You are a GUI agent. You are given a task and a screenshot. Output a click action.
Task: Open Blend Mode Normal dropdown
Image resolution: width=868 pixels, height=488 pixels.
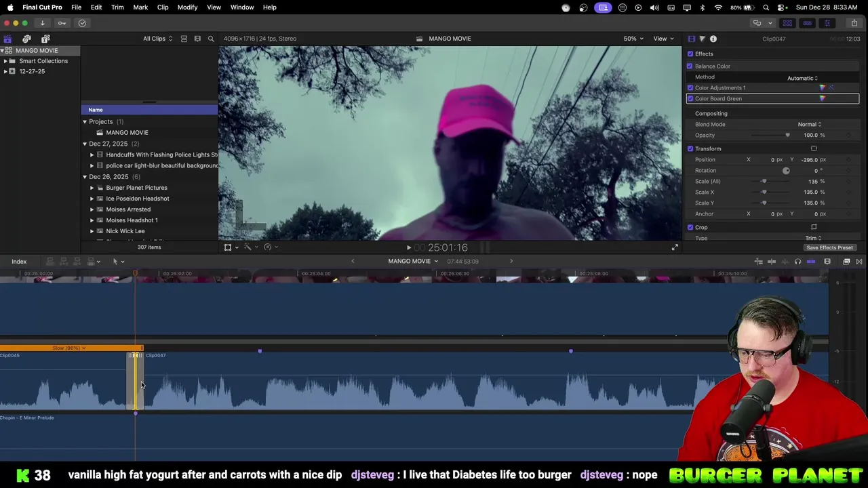809,124
